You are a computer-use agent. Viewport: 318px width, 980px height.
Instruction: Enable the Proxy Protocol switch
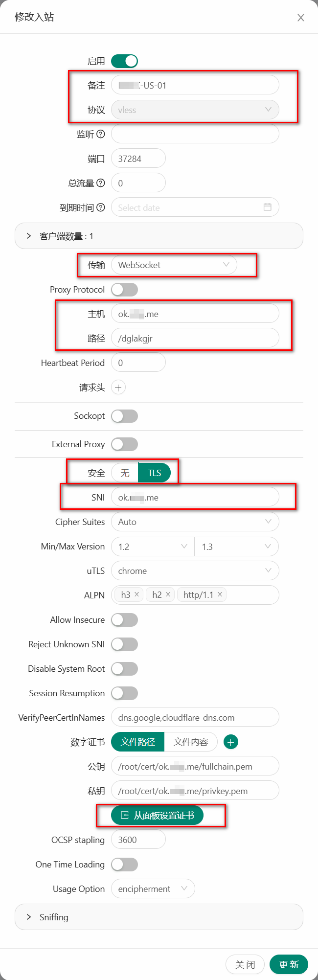124,290
